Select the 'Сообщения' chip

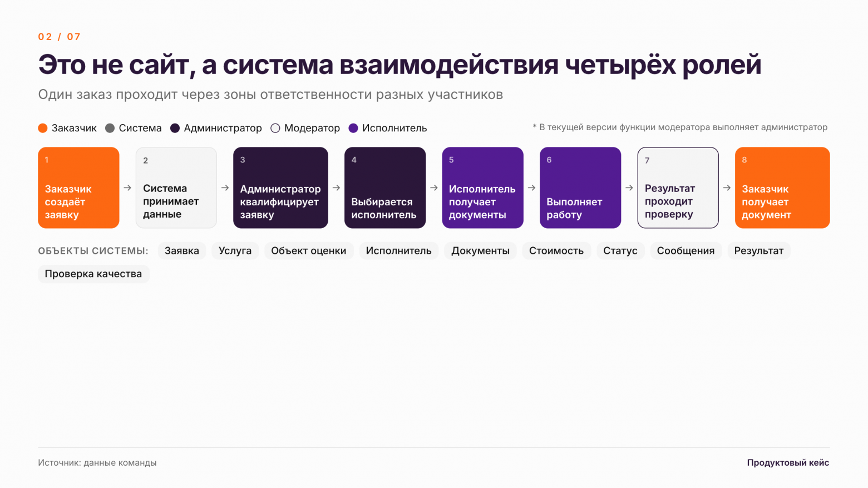click(685, 251)
